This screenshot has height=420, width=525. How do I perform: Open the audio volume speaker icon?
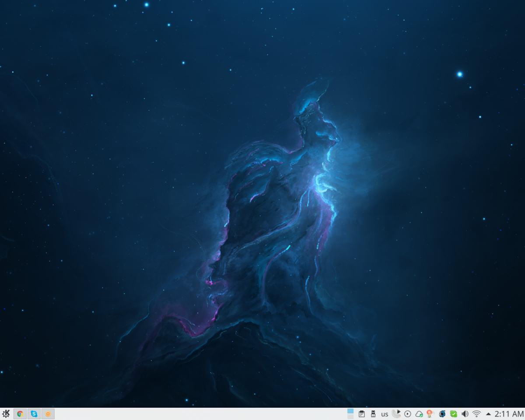(x=465, y=414)
